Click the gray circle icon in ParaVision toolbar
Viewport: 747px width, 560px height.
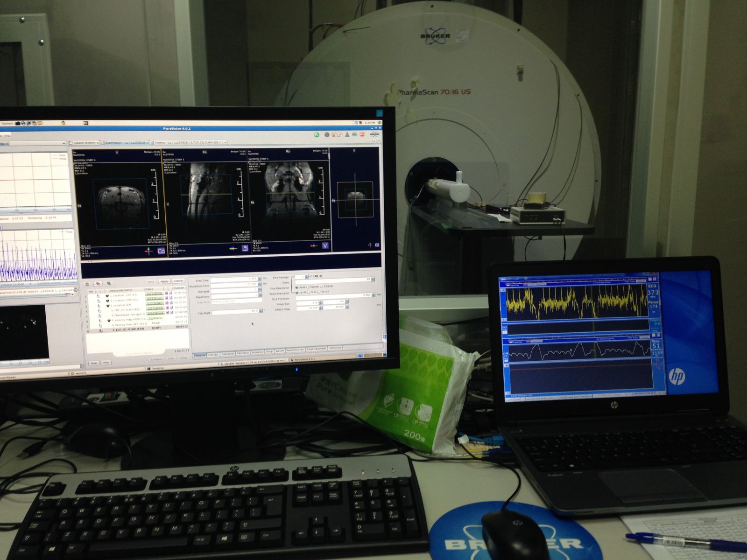[326, 135]
